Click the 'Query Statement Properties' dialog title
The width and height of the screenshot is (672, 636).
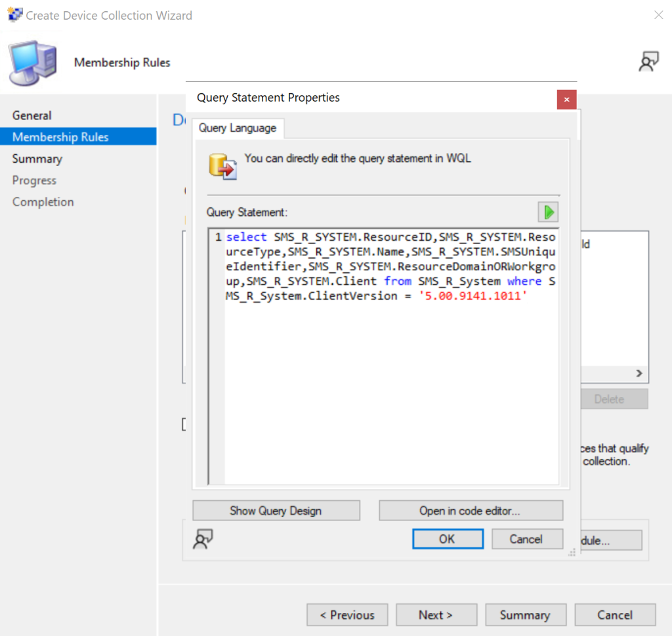point(268,98)
